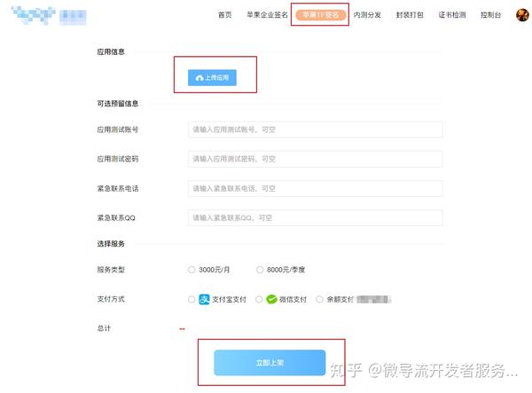Click the 立即上架 submit button

(x=270, y=363)
